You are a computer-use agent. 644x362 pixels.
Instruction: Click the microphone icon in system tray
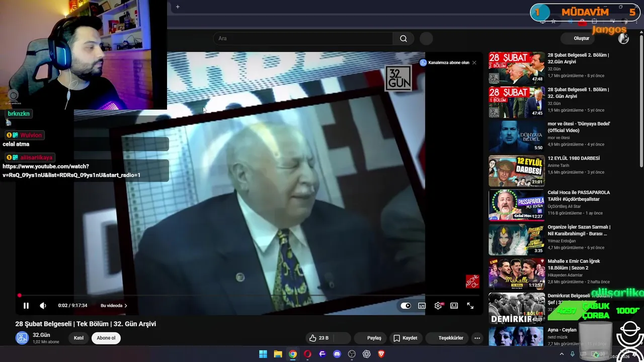point(573,354)
